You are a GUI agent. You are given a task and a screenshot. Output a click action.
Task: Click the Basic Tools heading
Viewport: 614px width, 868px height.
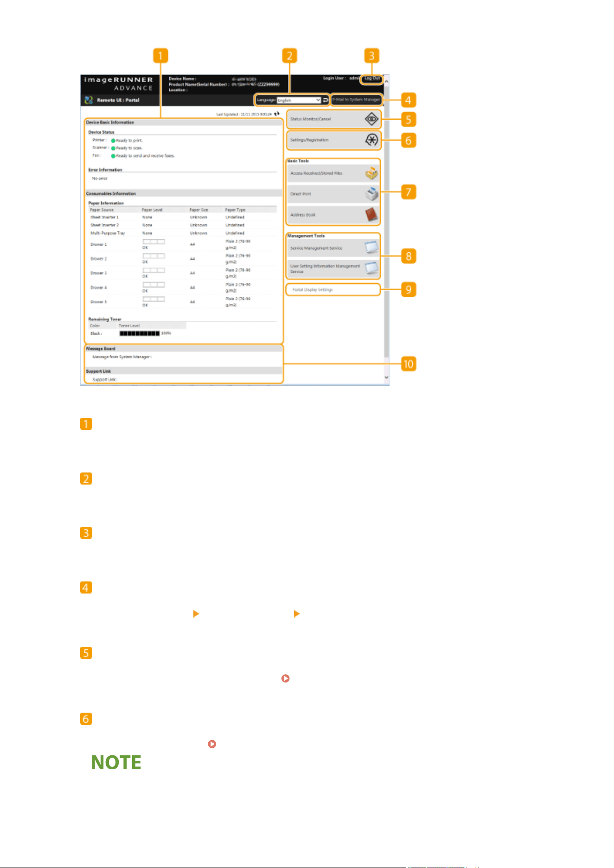(x=298, y=161)
